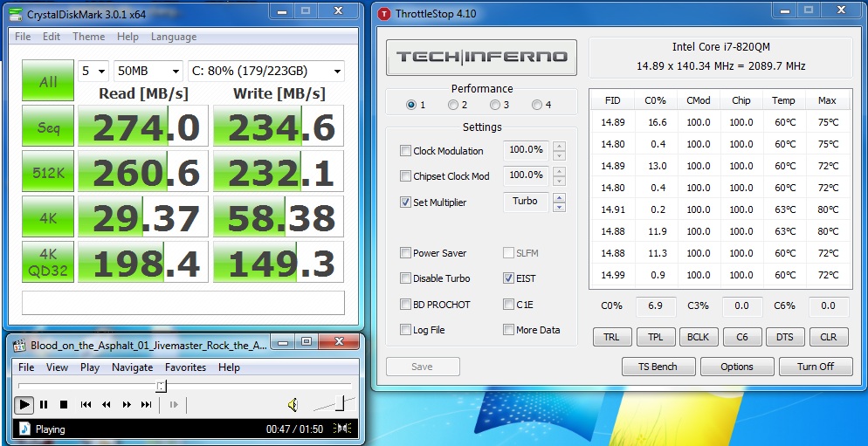The width and height of the screenshot is (868, 446).
Task: Click the TS Bench button
Action: coord(658,367)
